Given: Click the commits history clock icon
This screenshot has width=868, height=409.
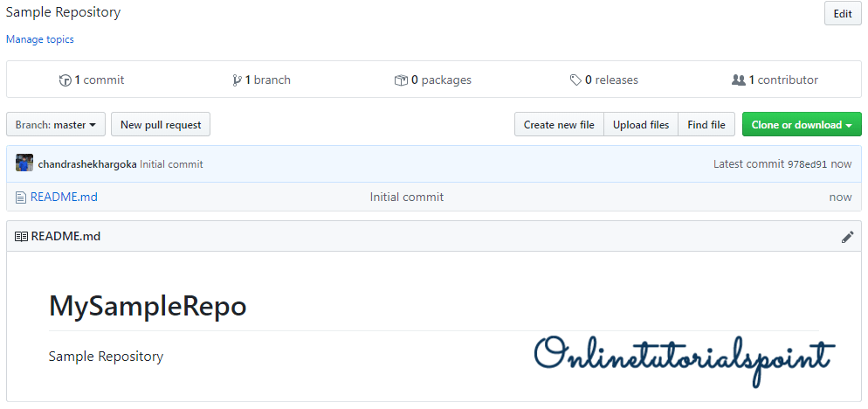Looking at the screenshot, I should pos(65,80).
